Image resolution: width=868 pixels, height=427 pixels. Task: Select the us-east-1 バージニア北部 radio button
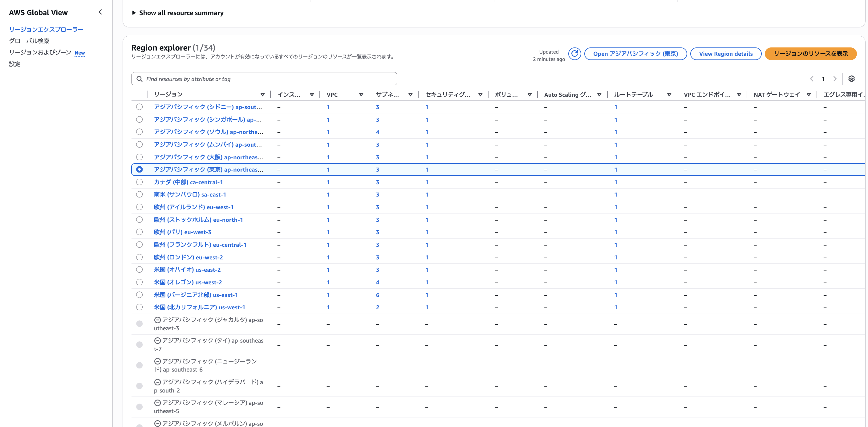pos(139,295)
